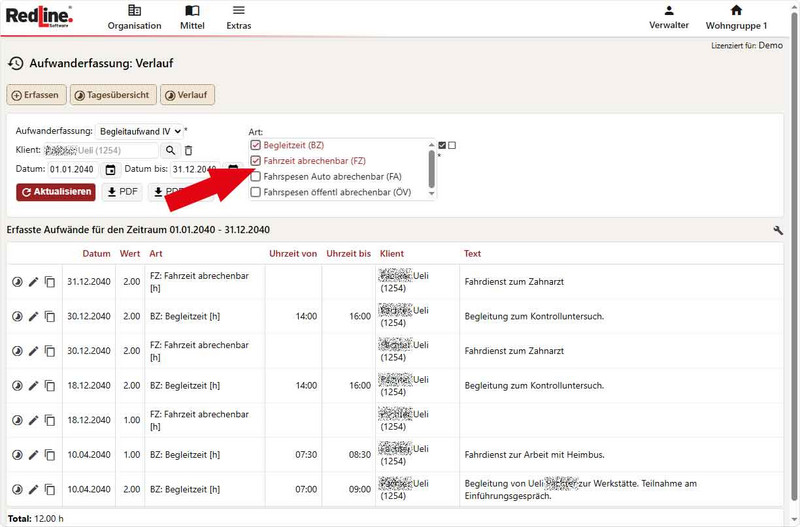Open the Organisation menu
Image resolution: width=800 pixels, height=527 pixels.
(134, 17)
